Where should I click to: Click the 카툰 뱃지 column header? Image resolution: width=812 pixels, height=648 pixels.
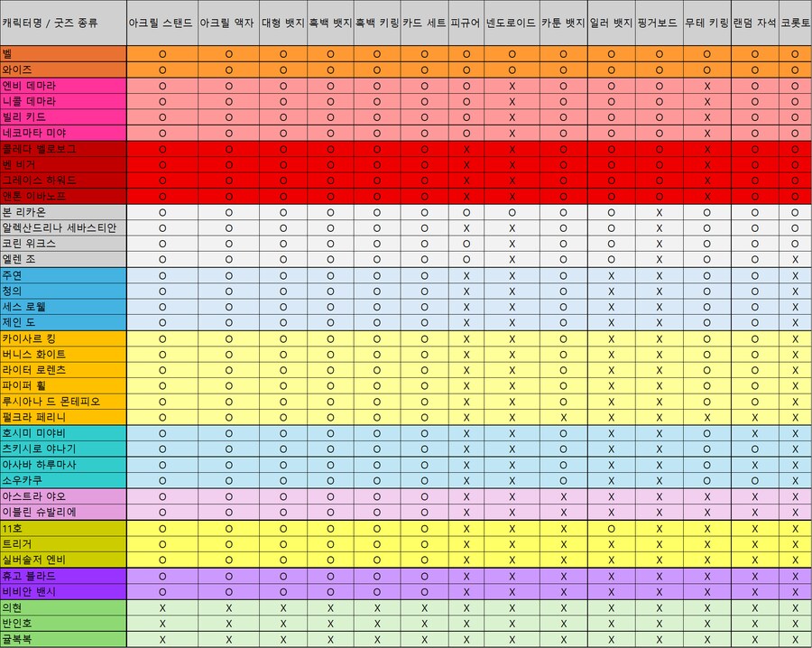[563, 23]
